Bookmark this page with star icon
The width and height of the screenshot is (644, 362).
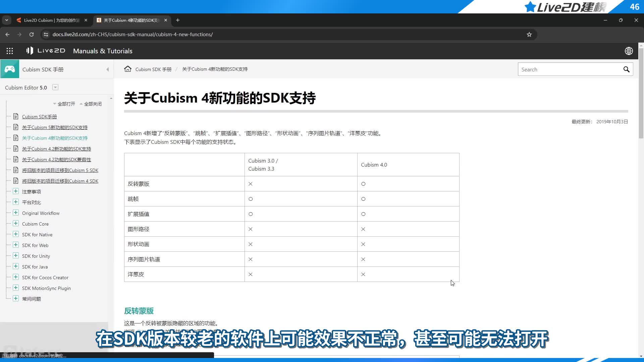529,35
